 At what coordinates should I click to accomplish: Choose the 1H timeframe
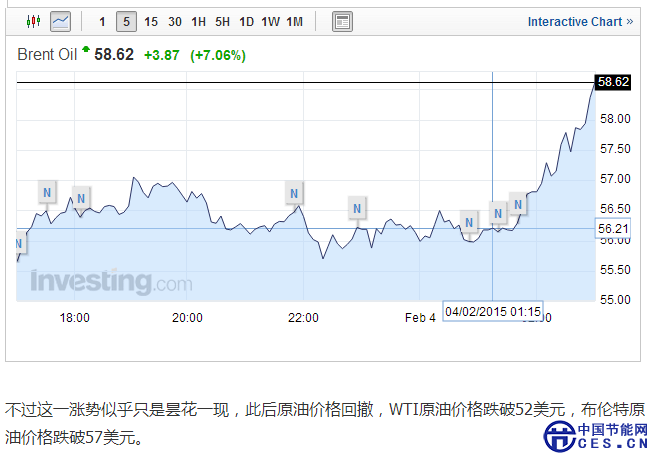click(199, 21)
